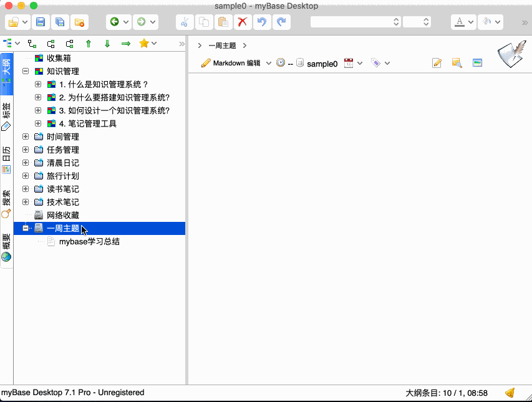The image size is (532, 402).
Task: Click the highlight fill color icon
Action: [486, 22]
